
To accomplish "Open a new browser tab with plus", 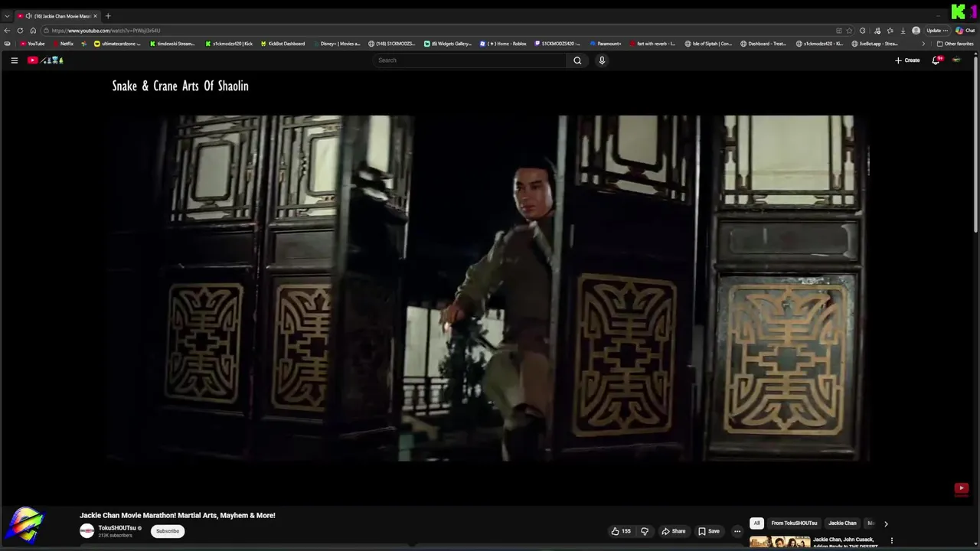I will click(x=108, y=16).
